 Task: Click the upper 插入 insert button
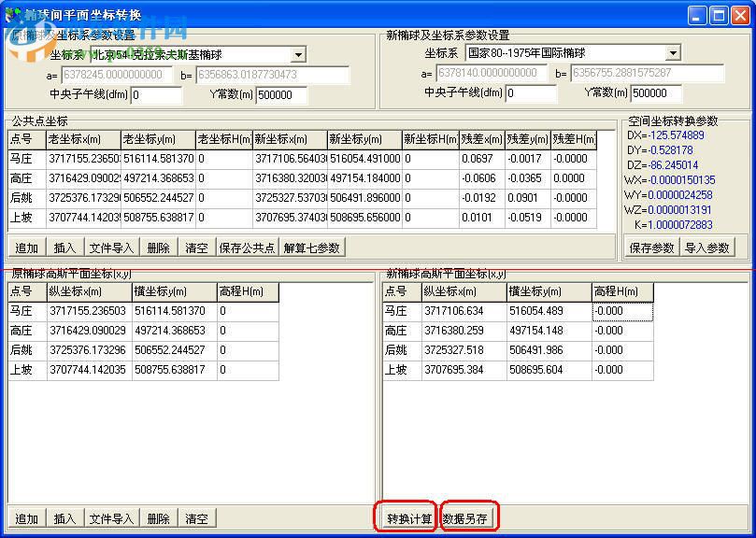(x=65, y=248)
